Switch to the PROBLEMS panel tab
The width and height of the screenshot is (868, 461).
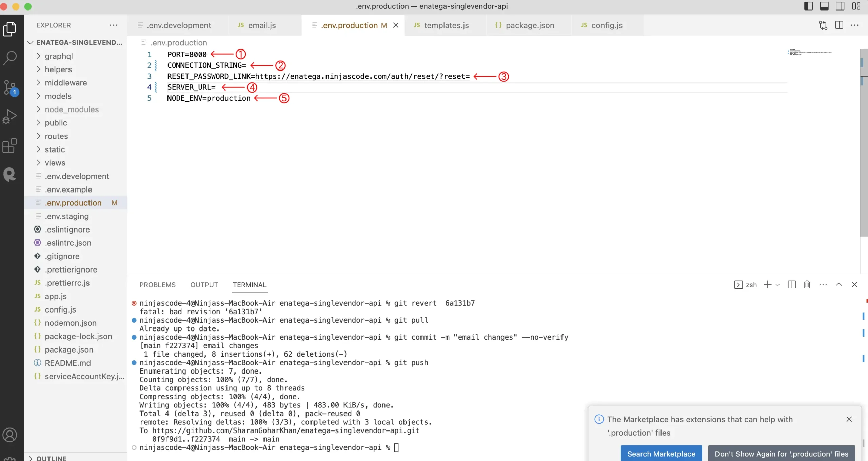(157, 285)
